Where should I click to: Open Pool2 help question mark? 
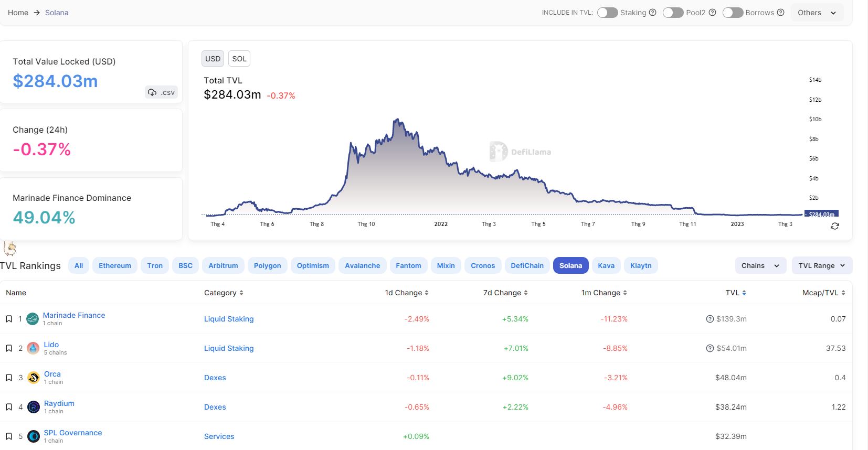[x=712, y=13]
